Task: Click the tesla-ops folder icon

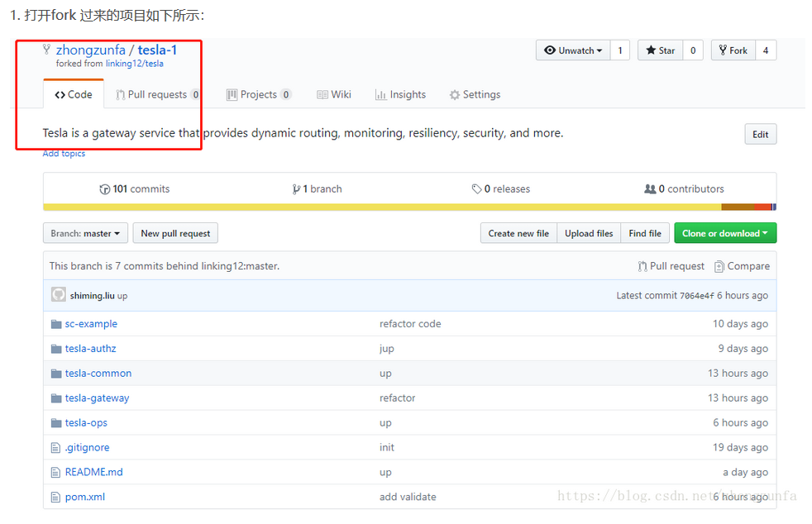Action: 56,423
